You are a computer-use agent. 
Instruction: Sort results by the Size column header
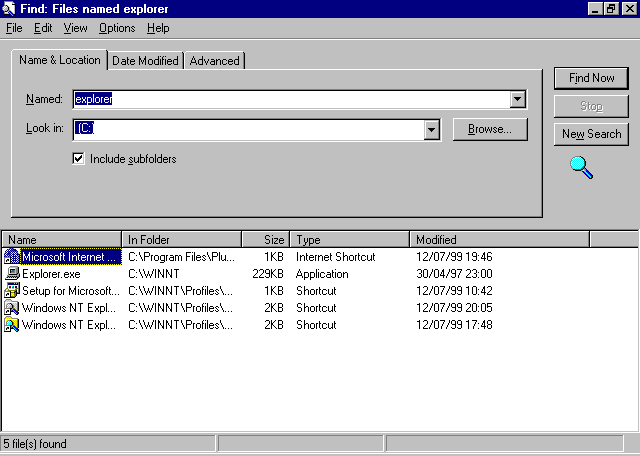coord(266,240)
